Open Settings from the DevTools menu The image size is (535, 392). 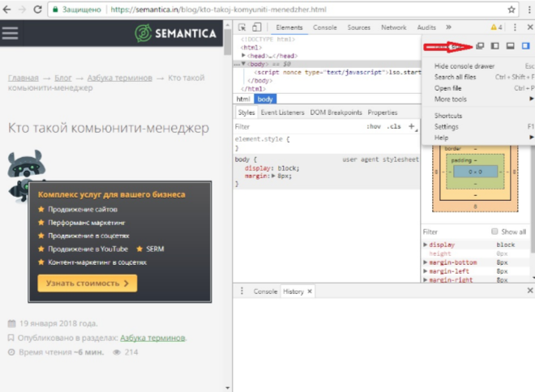coord(447,126)
